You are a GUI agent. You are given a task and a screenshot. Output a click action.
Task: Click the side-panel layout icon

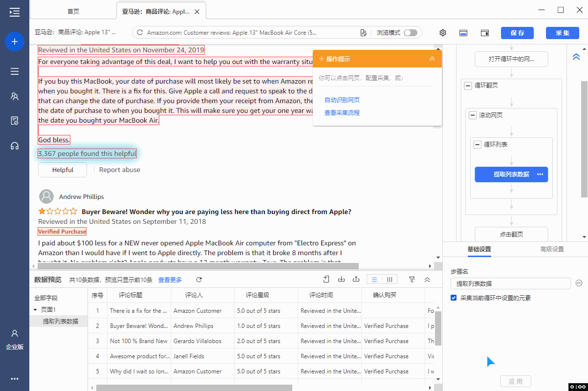[x=485, y=33]
